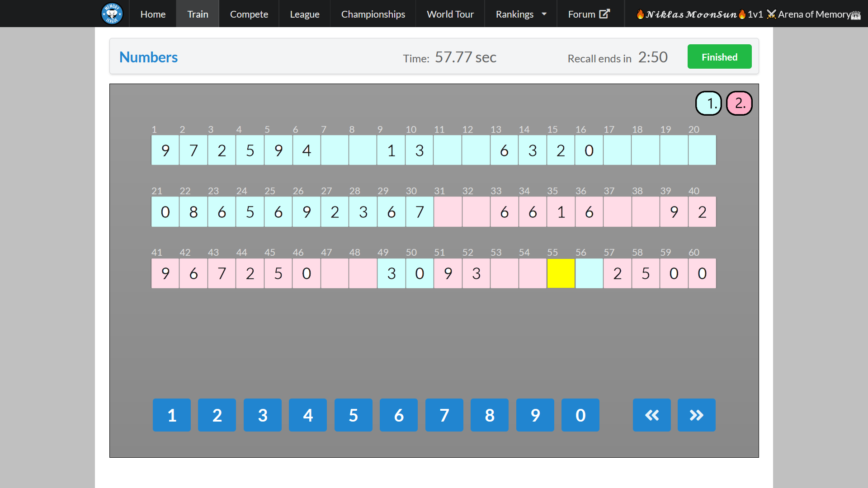Click the previous cell double-left arrow
This screenshot has height=488, width=868.
[x=651, y=415]
